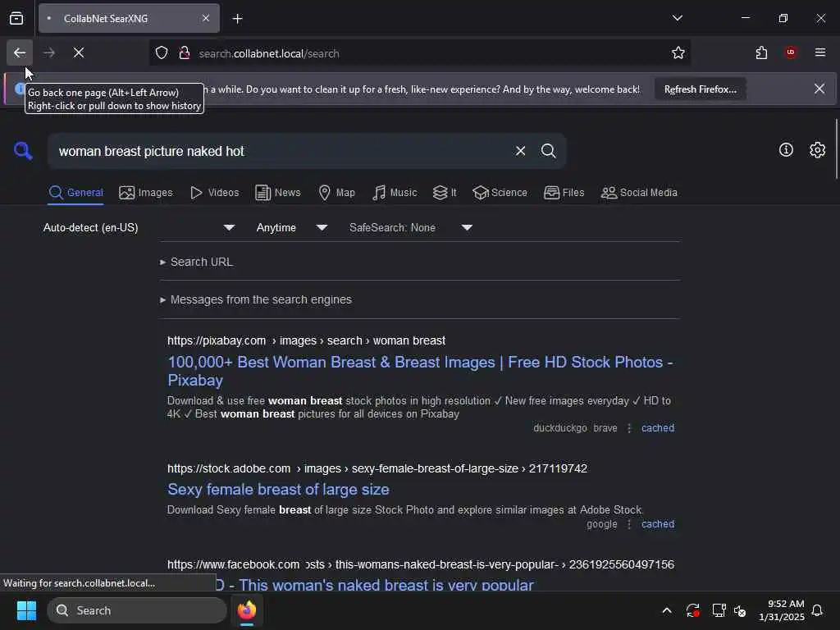Click the site security padlock icon
Screen dimensions: 840x630
(x=185, y=53)
